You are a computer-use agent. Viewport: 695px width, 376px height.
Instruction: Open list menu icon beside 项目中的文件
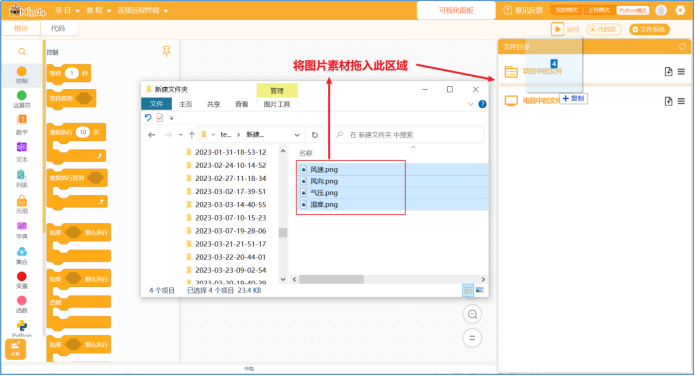[x=681, y=71]
